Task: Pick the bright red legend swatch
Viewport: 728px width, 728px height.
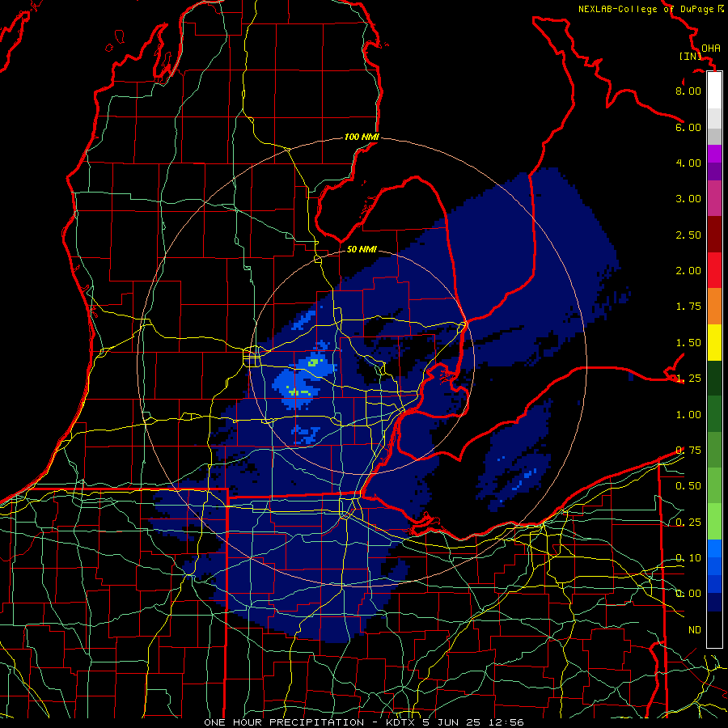Action: coord(714,270)
